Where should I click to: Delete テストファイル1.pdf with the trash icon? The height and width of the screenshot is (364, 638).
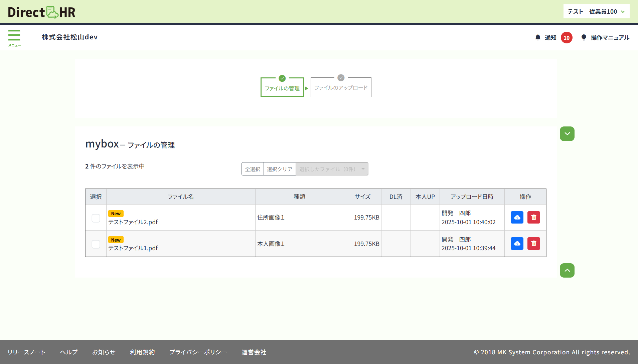[x=533, y=244]
